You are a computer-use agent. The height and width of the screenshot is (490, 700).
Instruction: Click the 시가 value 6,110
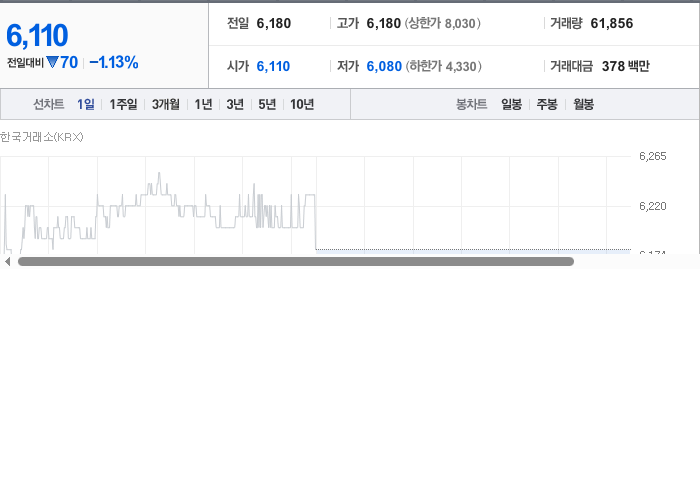(x=273, y=66)
